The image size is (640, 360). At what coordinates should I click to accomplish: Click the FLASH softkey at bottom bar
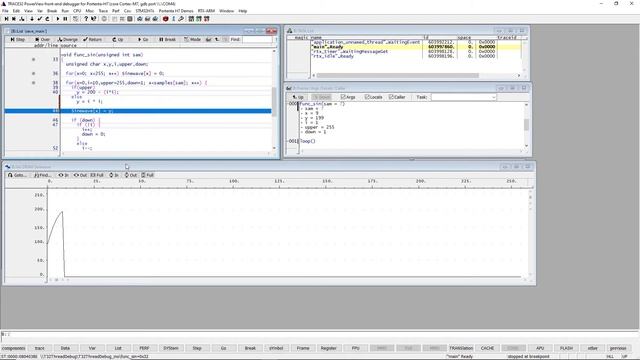[x=566, y=348]
